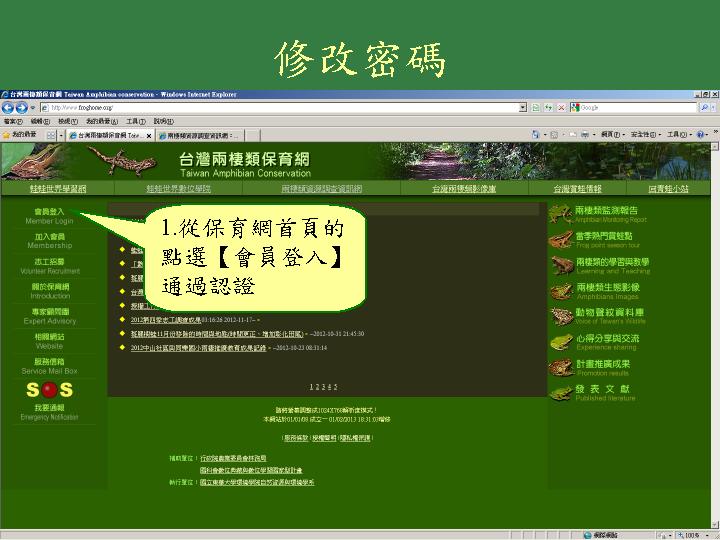Go to news page 2 in pagination

point(317,387)
